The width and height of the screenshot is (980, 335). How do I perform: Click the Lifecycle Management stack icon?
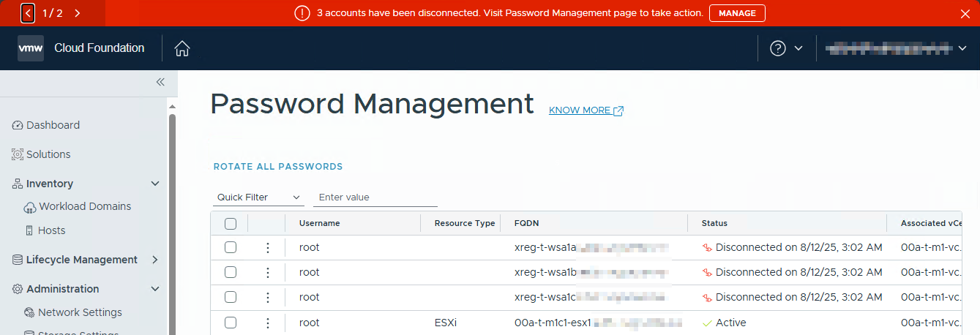click(18, 260)
